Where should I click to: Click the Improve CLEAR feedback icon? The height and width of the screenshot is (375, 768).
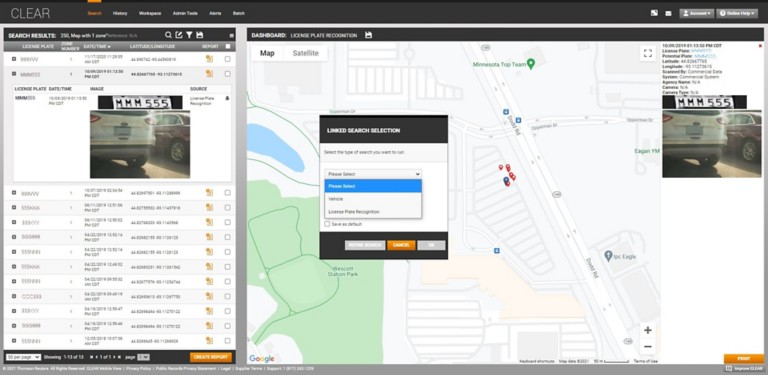728,369
